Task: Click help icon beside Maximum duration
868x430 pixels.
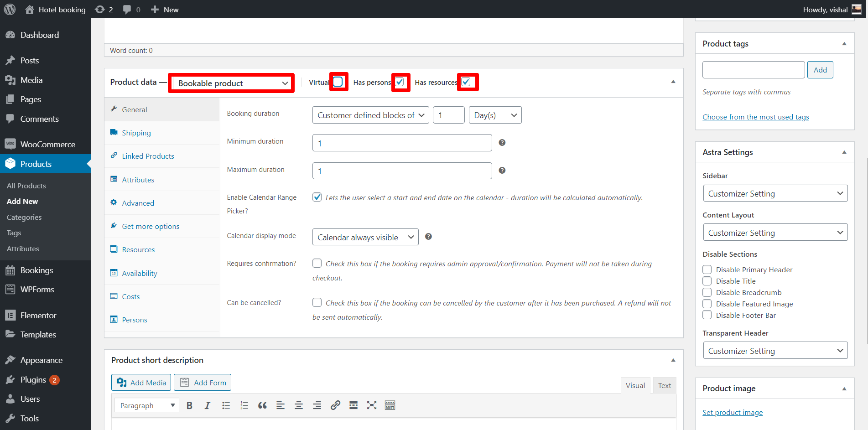Action: (502, 171)
